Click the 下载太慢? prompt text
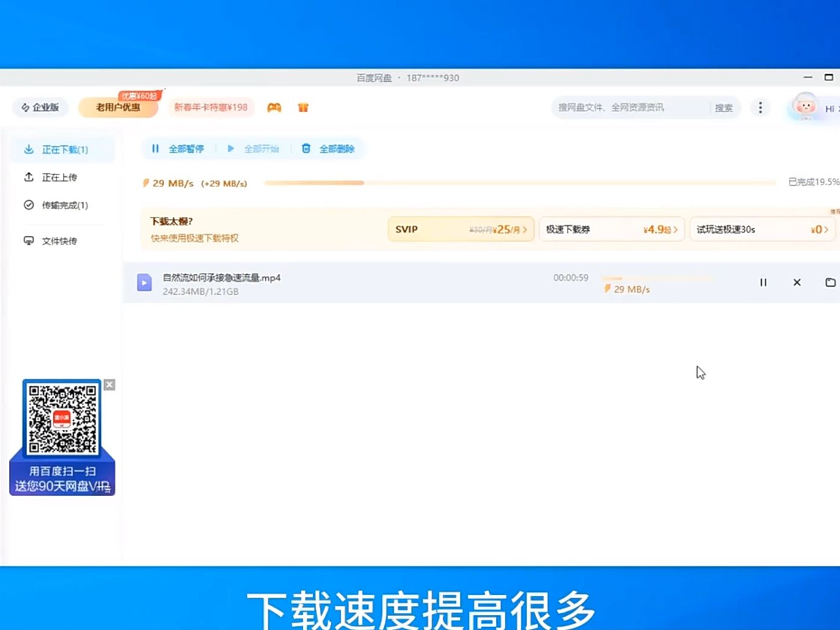The height and width of the screenshot is (630, 840). tap(171, 222)
